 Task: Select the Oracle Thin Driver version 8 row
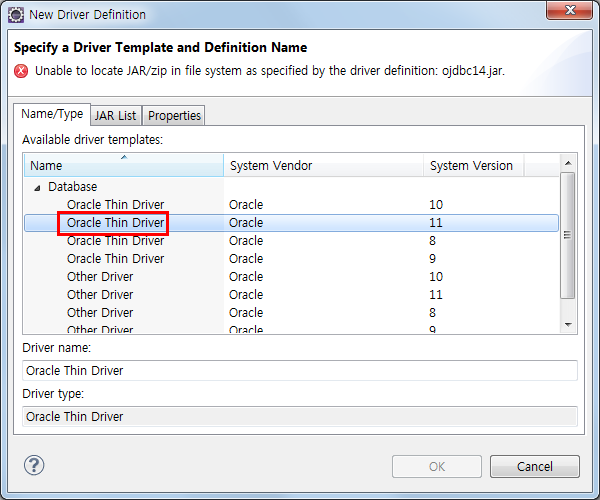(x=291, y=241)
